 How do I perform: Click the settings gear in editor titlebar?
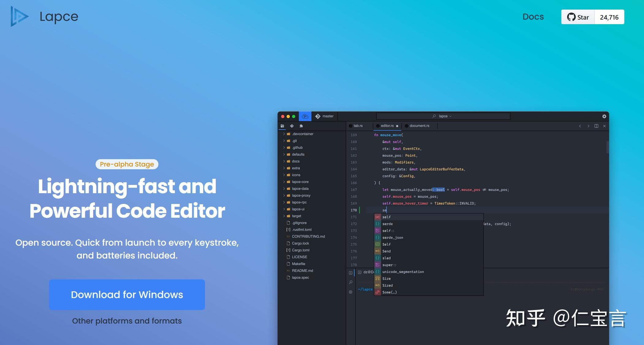604,116
